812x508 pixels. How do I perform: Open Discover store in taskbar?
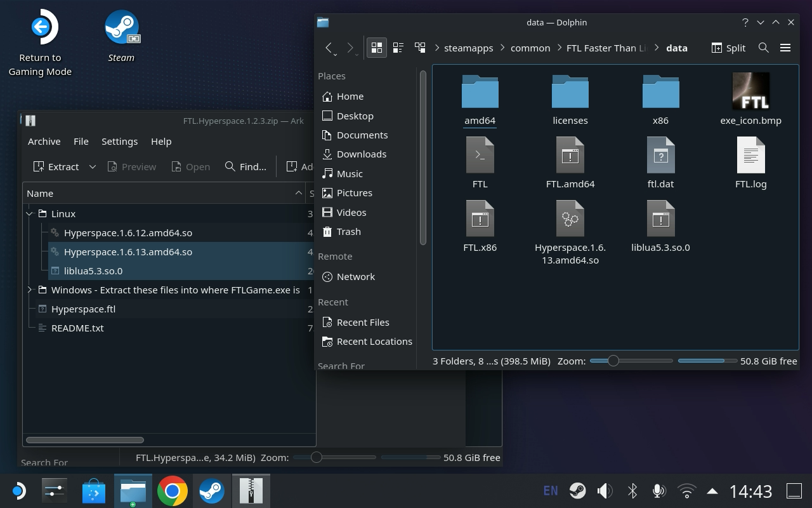click(x=94, y=491)
